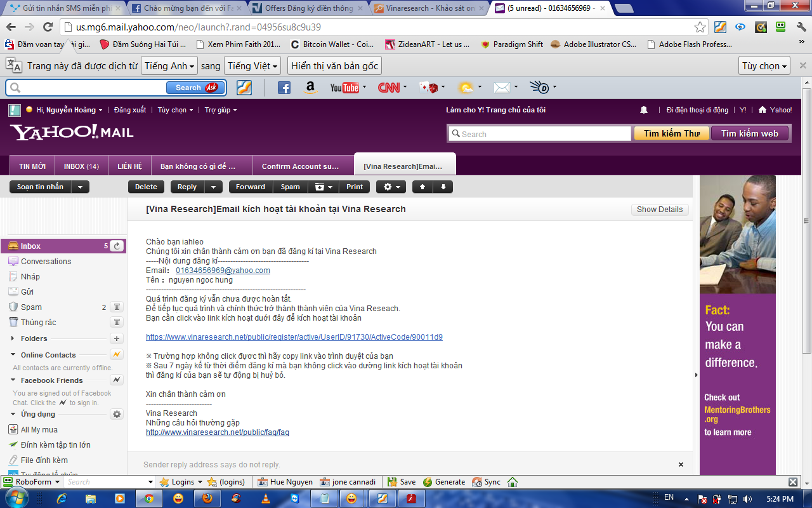The width and height of the screenshot is (812, 508).
Task: Open the Tiếng Anh source language dropdown
Action: coord(169,66)
